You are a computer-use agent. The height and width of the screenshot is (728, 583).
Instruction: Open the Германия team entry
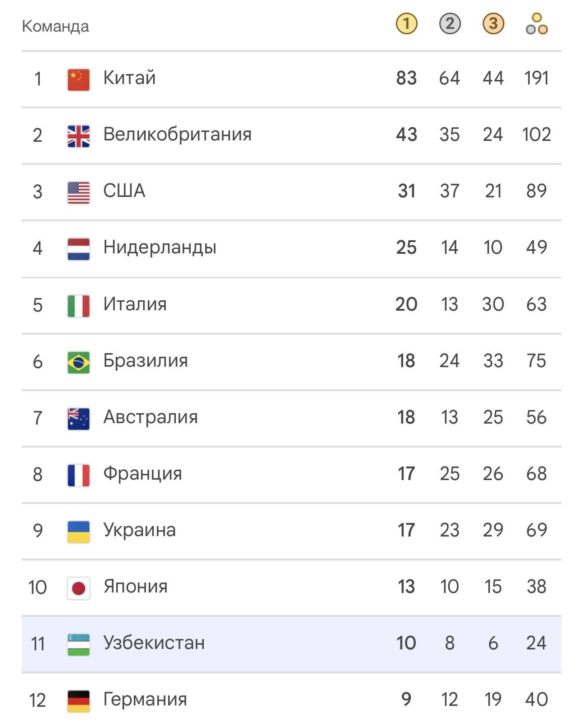point(291,700)
